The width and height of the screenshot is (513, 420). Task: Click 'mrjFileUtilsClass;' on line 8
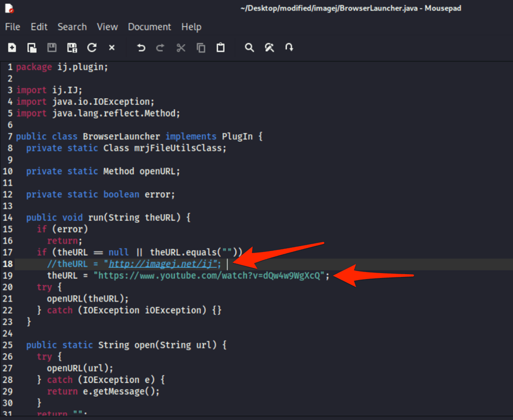[180, 148]
